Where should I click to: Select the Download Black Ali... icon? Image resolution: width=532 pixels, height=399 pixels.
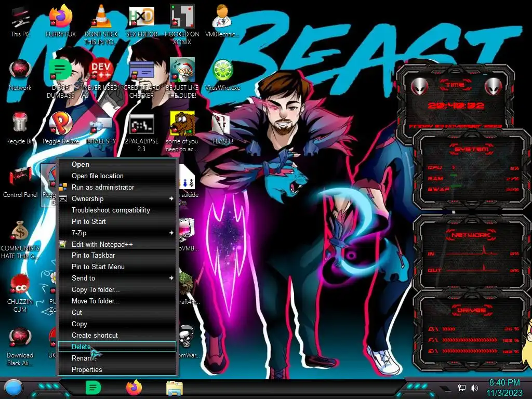[20, 347]
